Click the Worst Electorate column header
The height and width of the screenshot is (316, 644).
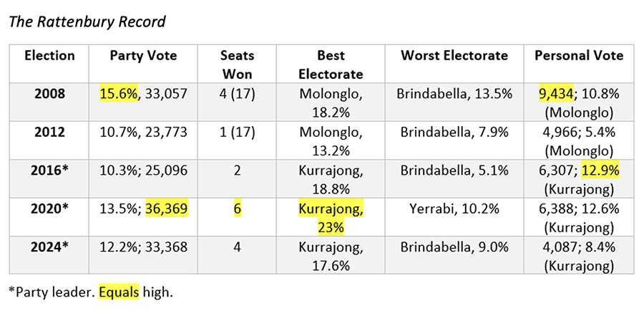(x=454, y=56)
